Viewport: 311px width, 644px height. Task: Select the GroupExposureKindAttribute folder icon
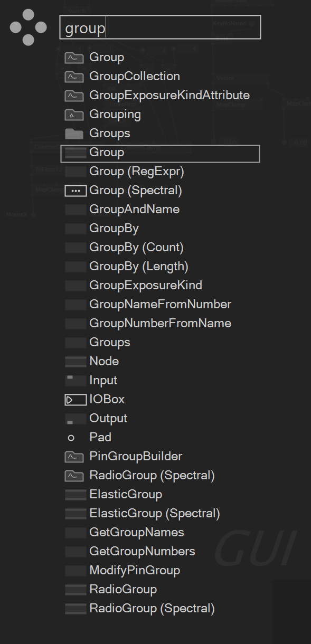[x=74, y=96]
